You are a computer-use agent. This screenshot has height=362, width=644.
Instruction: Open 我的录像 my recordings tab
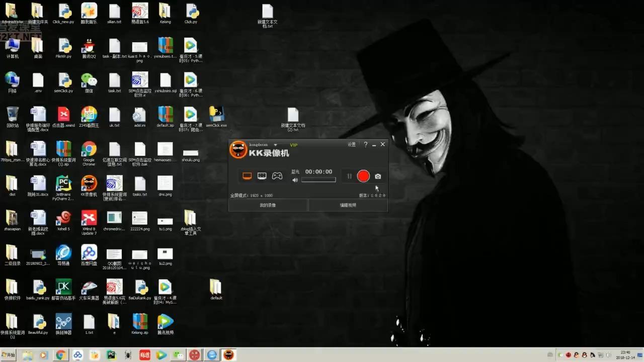click(x=268, y=205)
